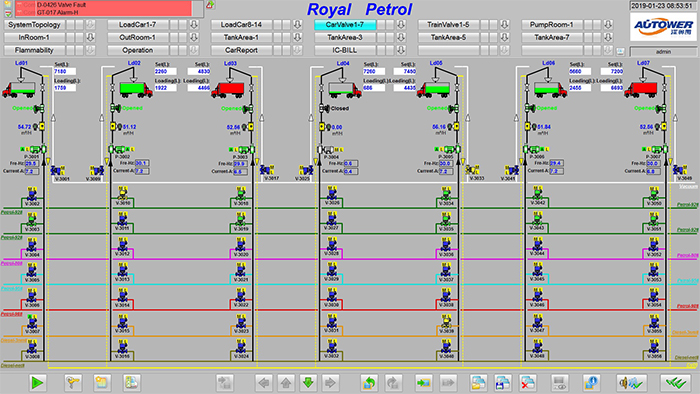Open the TrainValve1-5 page tab

coord(448,25)
